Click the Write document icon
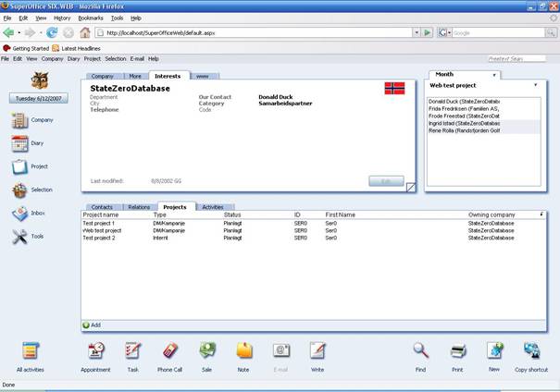 (317, 351)
